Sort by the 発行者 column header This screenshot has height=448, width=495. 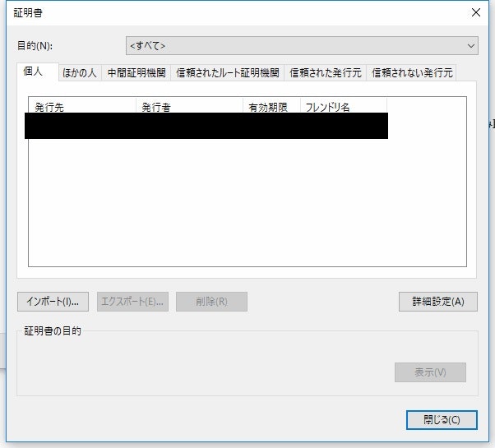(x=189, y=107)
